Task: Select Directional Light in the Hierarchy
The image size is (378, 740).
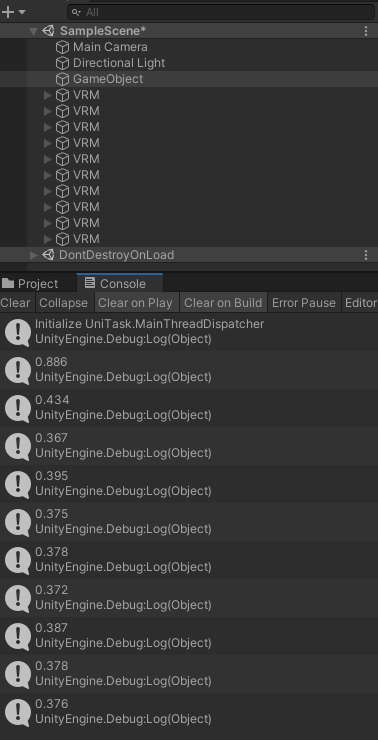Action: (x=119, y=63)
